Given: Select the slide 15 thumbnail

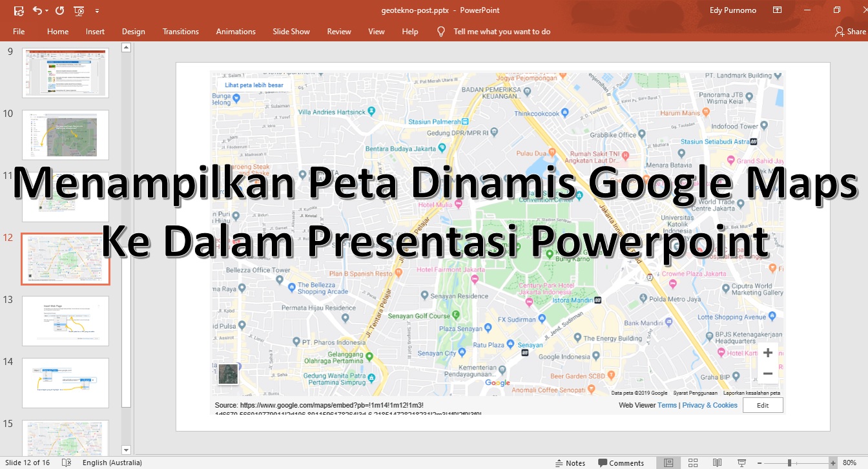Looking at the screenshot, I should click(65, 437).
